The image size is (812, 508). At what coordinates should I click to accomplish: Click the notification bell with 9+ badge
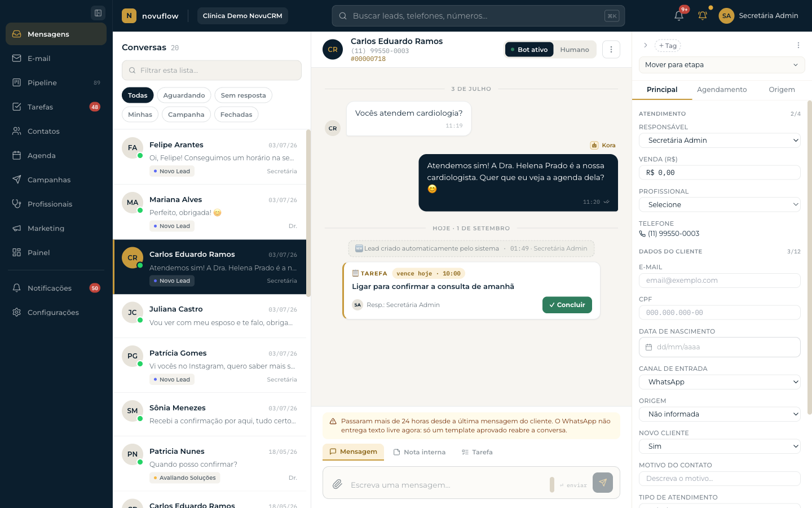679,16
